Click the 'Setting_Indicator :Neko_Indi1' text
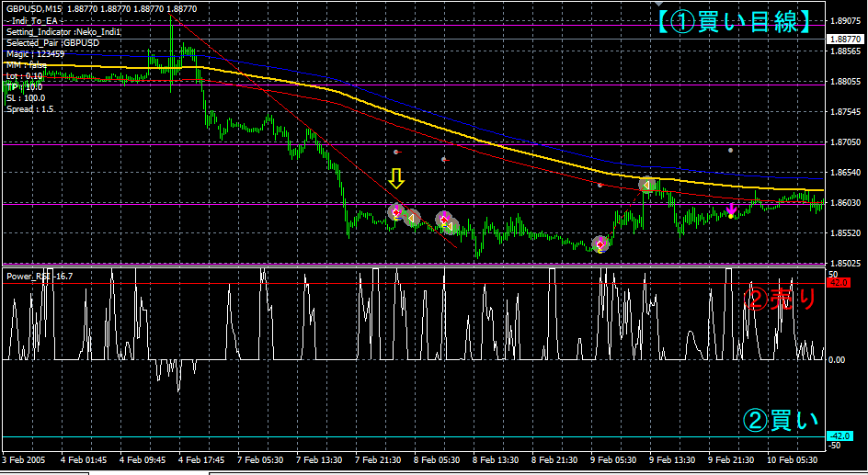Viewport: 868px width, 475px height. point(63,32)
